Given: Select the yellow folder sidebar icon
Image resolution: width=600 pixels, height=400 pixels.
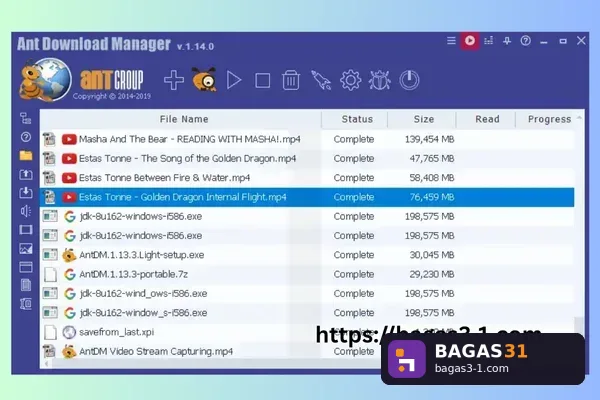Looking at the screenshot, I should coord(26,155).
